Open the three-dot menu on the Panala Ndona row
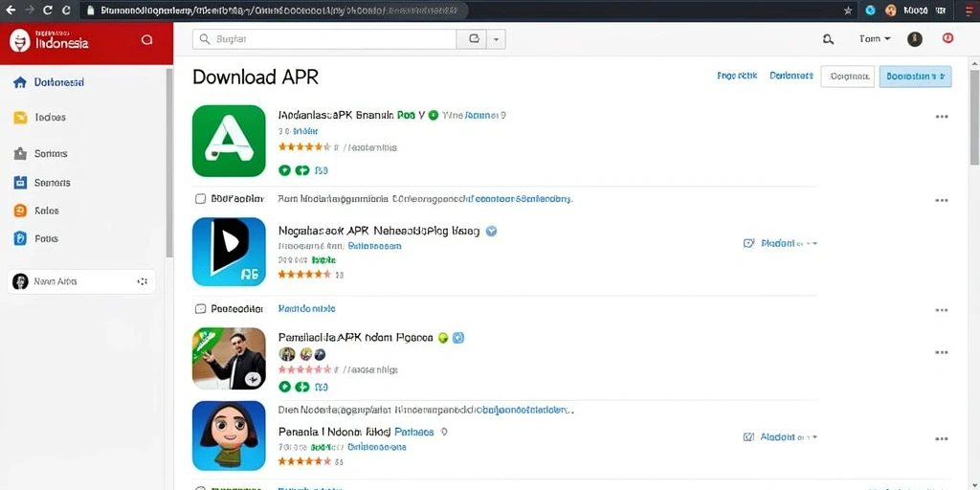 942,439
